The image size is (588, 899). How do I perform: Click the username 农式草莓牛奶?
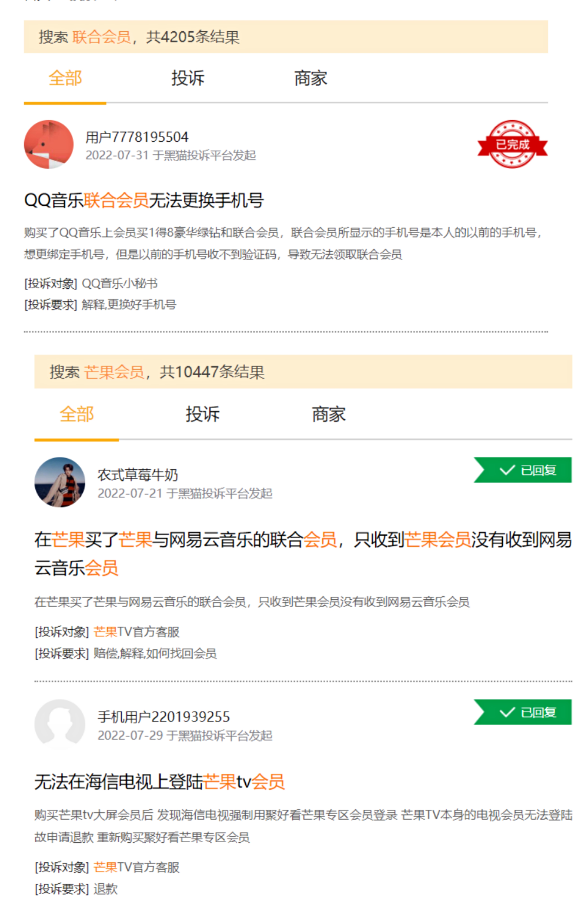click(x=138, y=475)
